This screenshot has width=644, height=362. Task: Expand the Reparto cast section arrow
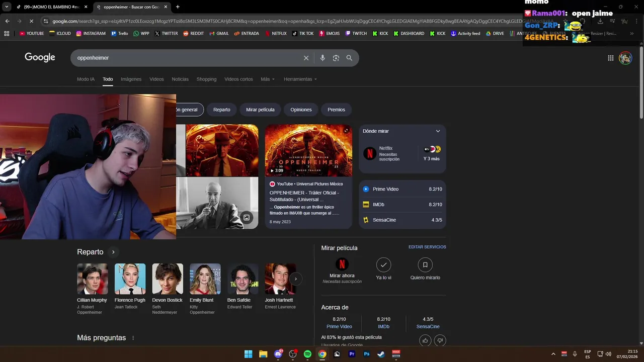[x=113, y=252]
